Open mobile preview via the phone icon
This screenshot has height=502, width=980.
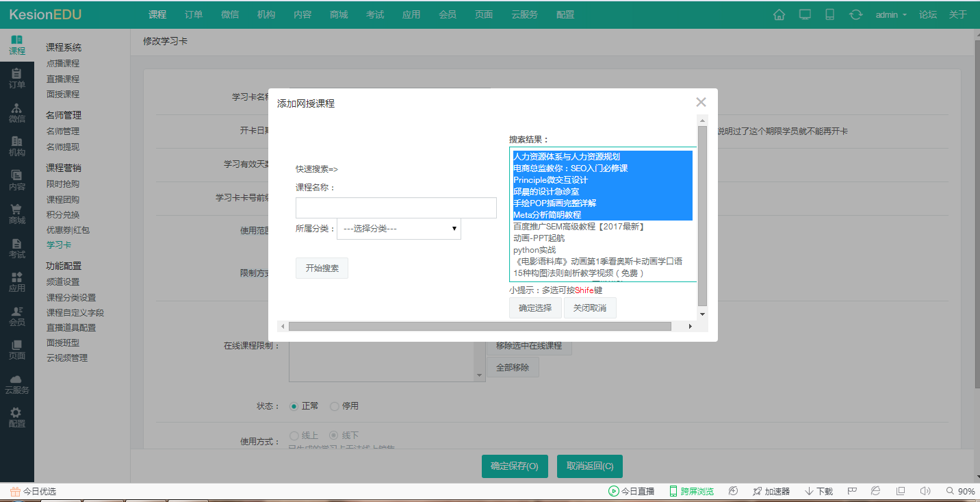tap(830, 14)
